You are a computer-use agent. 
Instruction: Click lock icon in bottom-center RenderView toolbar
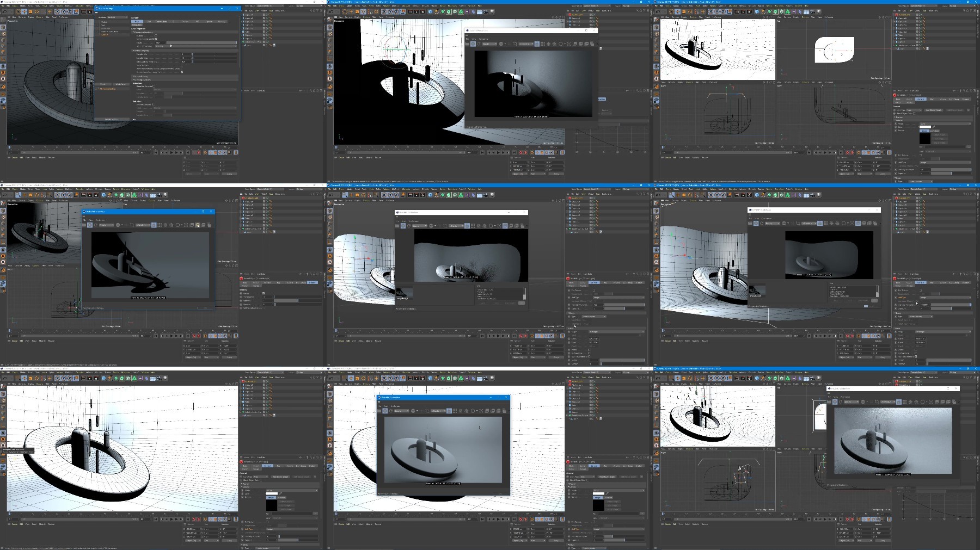(449, 411)
